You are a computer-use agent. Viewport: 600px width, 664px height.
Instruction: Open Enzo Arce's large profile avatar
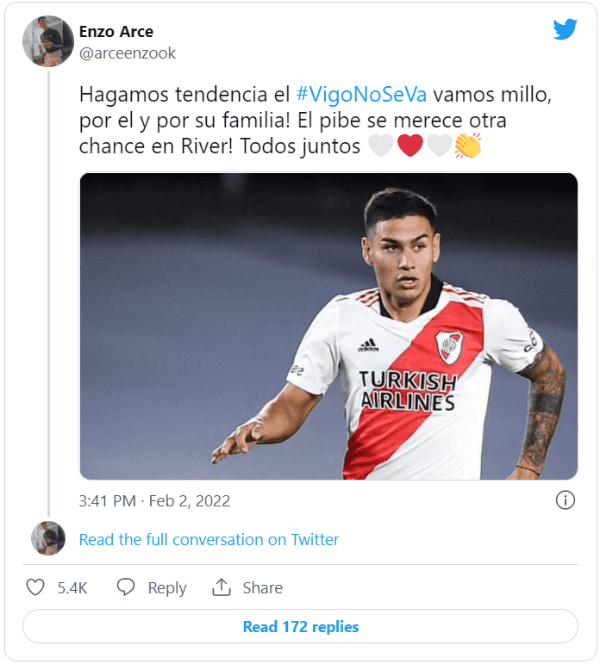coord(48,41)
